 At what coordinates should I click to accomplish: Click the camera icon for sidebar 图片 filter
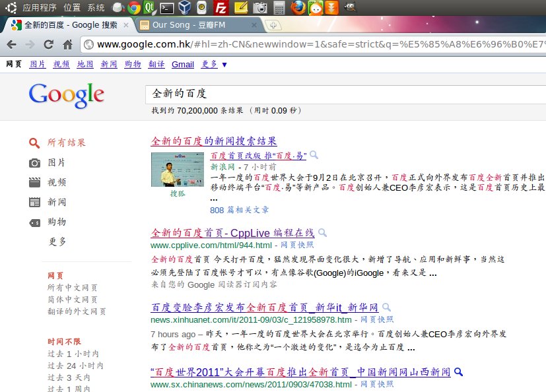[x=34, y=162]
